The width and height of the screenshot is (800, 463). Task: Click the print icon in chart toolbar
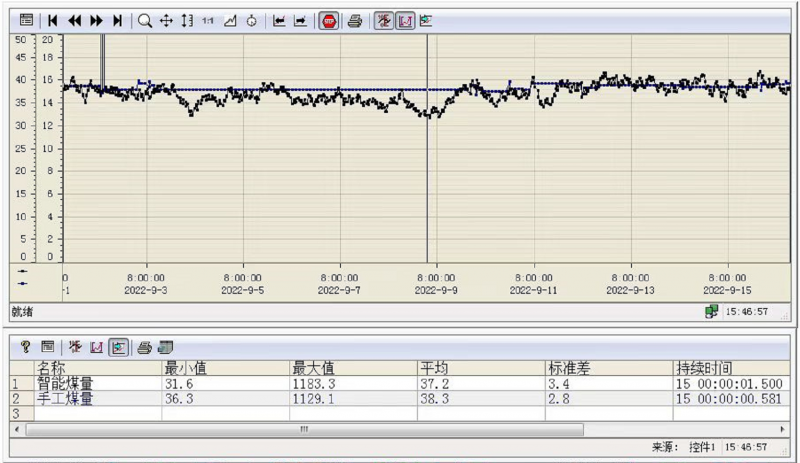click(x=354, y=20)
